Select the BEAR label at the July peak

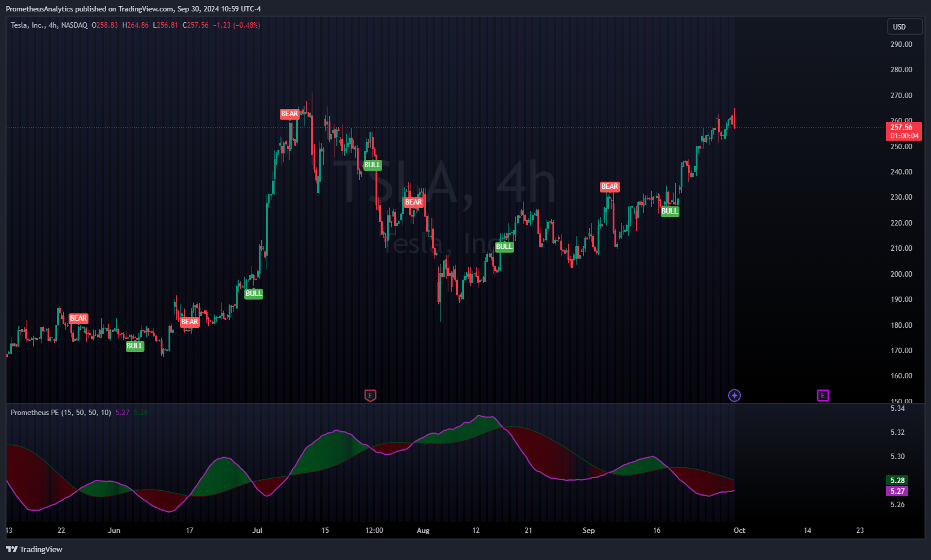(x=289, y=114)
